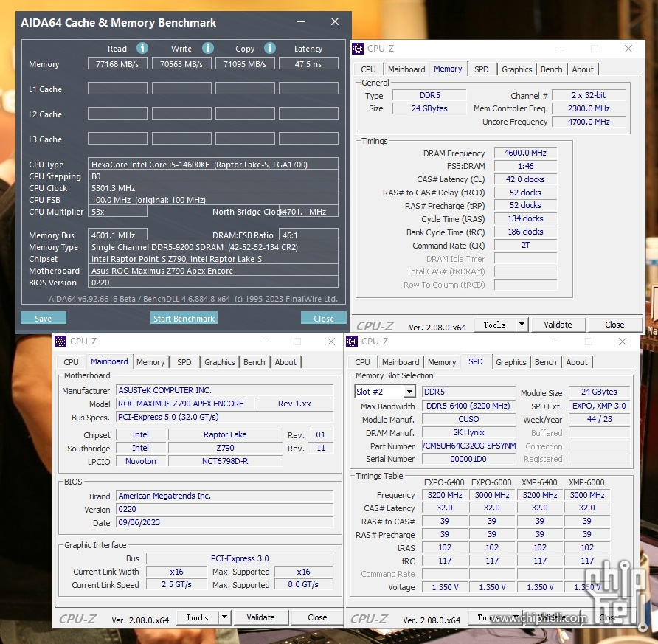This screenshot has height=644, width=658.
Task: Click the Max Bandwidth value 'DDR5-6400 (3200 MHz)'
Action: [x=468, y=406]
